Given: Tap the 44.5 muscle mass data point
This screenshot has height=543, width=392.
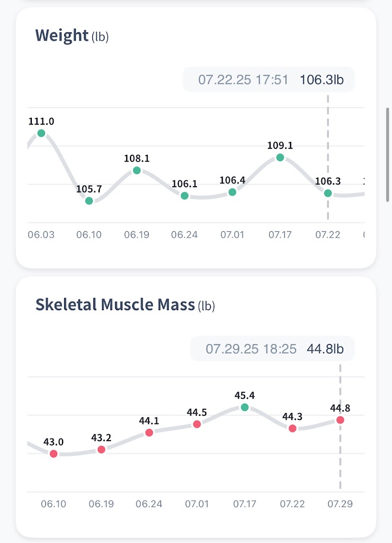Looking at the screenshot, I should pyautogui.click(x=197, y=424).
